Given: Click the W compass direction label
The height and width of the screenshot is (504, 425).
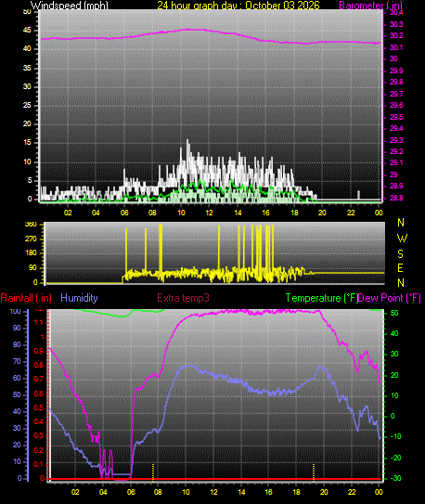Looking at the screenshot, I should pos(402,239).
